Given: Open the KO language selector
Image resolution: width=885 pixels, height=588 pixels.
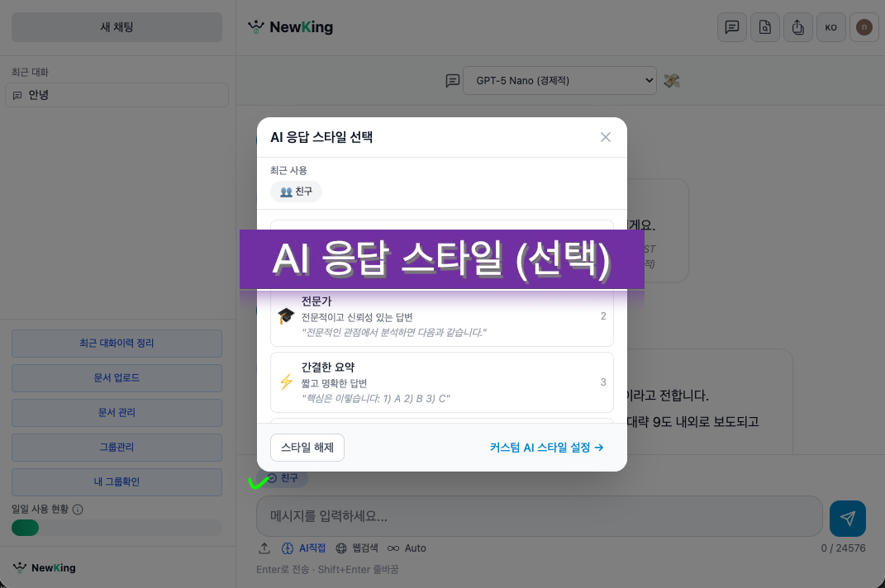Looking at the screenshot, I should pyautogui.click(x=830, y=26).
